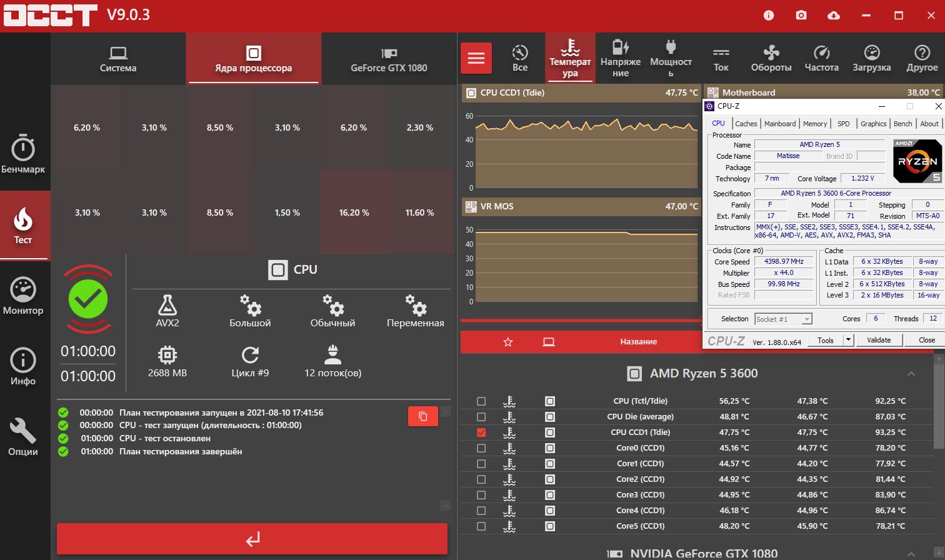Enable the Core0 (CCD1) checkbox

[481, 448]
